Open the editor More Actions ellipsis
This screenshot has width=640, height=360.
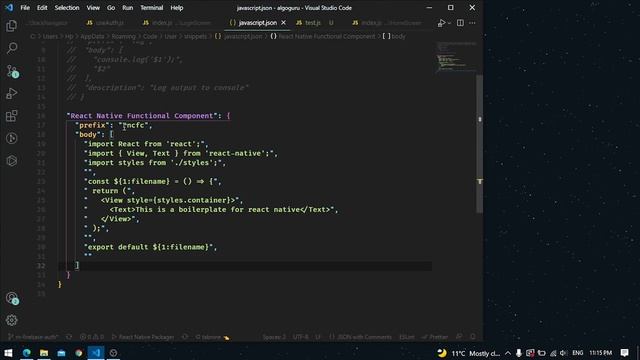(x=472, y=23)
